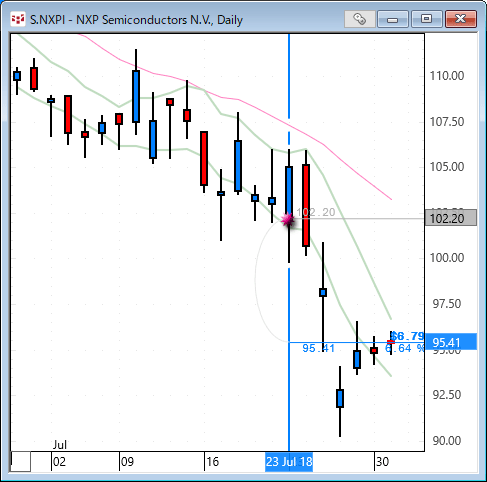This screenshot has width=487, height=482.
Task: Click the 92.50 price axis label
Action: [x=447, y=395]
